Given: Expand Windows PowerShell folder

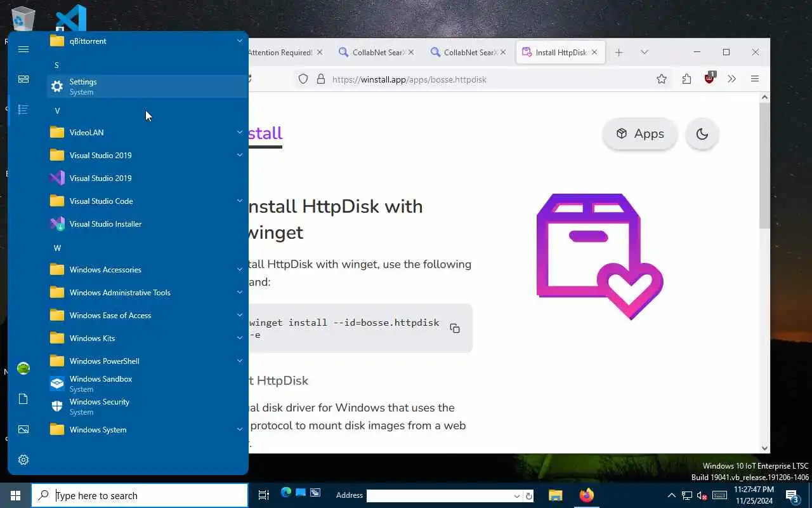Looking at the screenshot, I should (147, 361).
